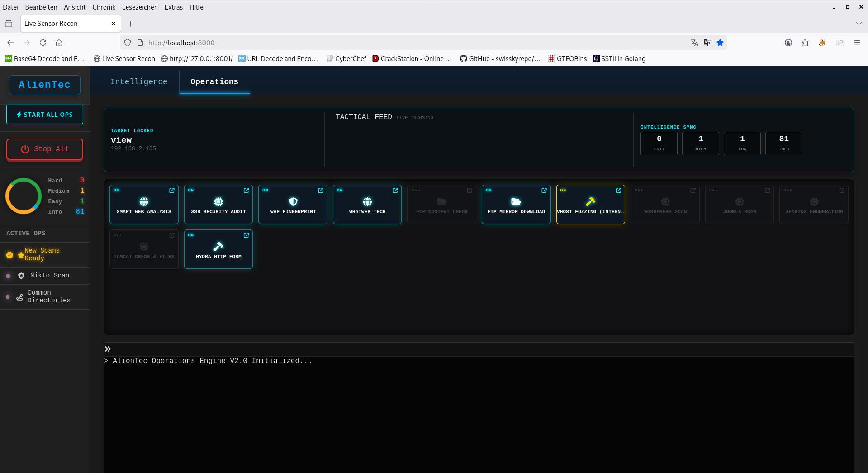This screenshot has width=868, height=473.
Task: Click the FTP Mirror Download folder icon
Action: tap(516, 201)
